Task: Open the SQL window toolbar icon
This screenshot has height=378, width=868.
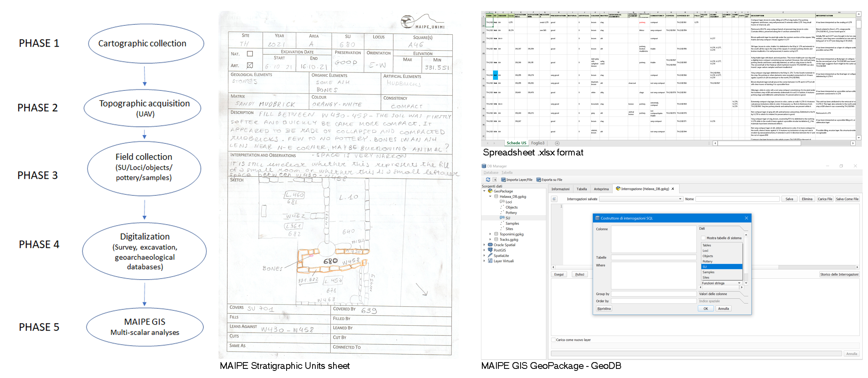Action: point(495,180)
